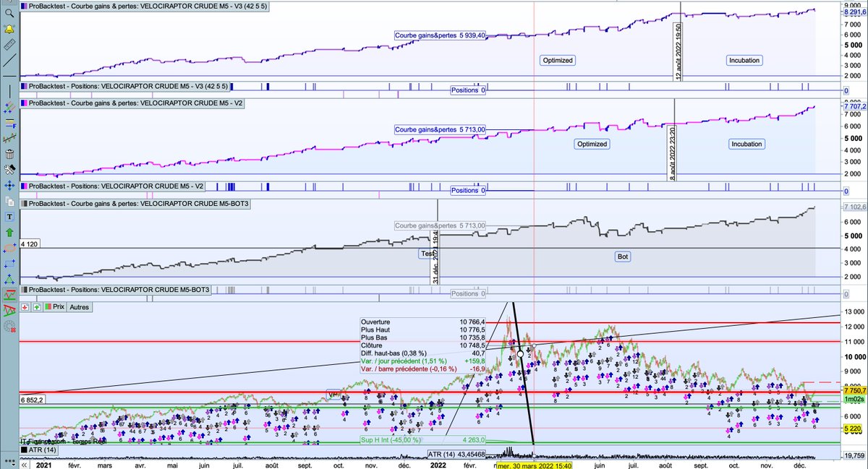This screenshot has height=469, width=868.
Task: Click the red-green wedge pattern icon
Action: (x=10, y=310)
